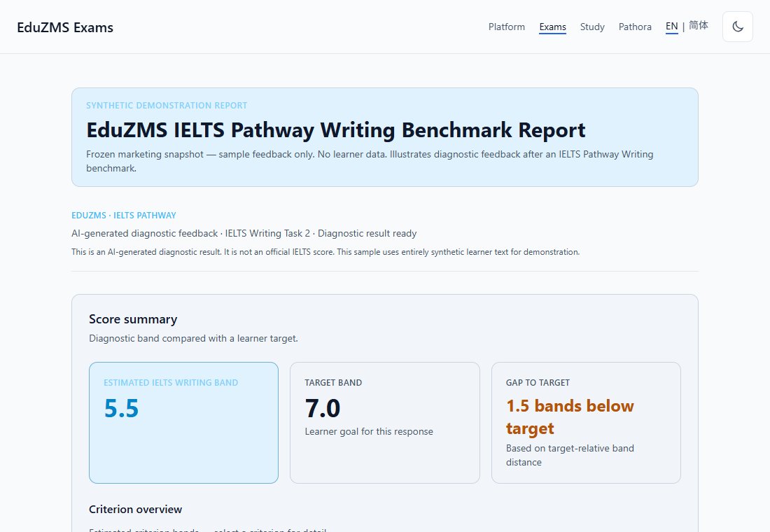Image resolution: width=770 pixels, height=532 pixels.
Task: Select EN language option
Action: pos(672,27)
